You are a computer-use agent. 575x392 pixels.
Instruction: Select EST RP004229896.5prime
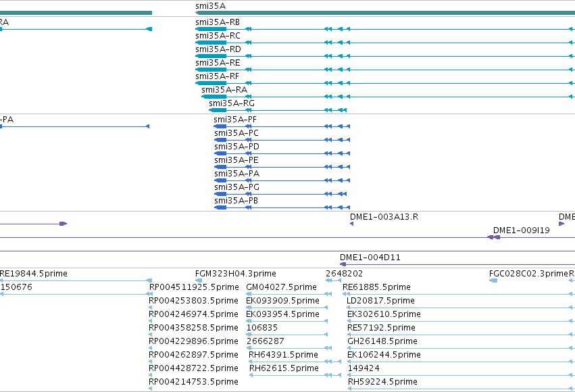[194, 341]
